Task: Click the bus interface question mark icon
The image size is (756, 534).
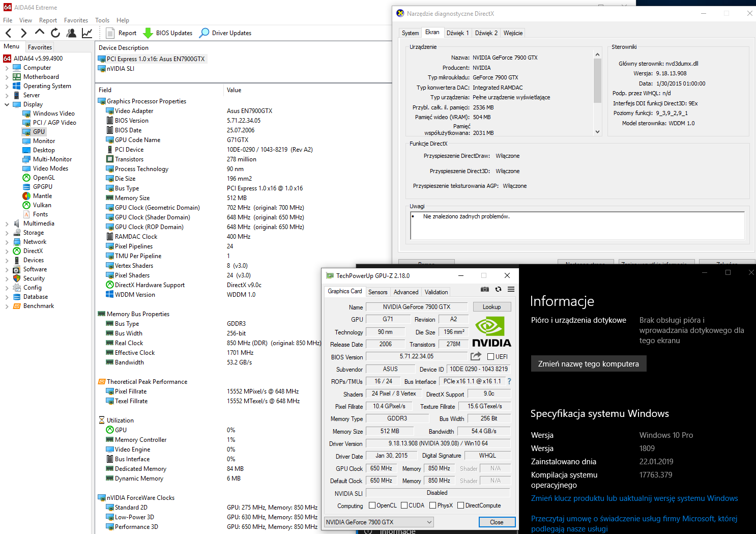Action: click(x=509, y=381)
